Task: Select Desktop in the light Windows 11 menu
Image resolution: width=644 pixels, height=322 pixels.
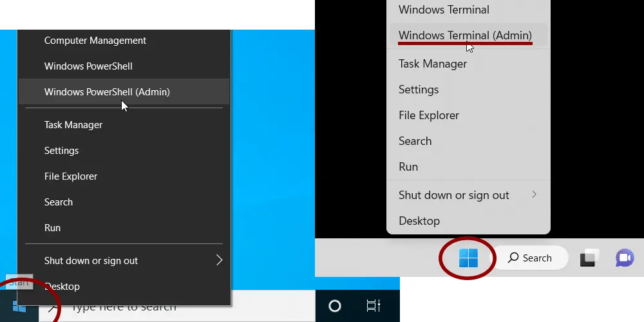Action: [468, 221]
